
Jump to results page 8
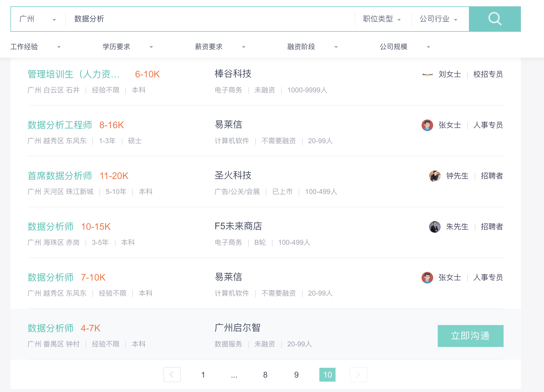265,375
